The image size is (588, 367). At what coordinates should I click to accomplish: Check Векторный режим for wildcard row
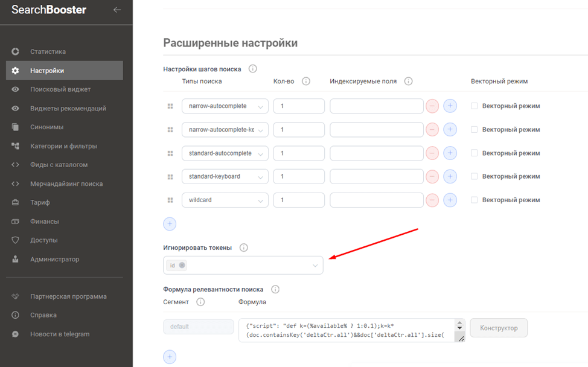[474, 200]
